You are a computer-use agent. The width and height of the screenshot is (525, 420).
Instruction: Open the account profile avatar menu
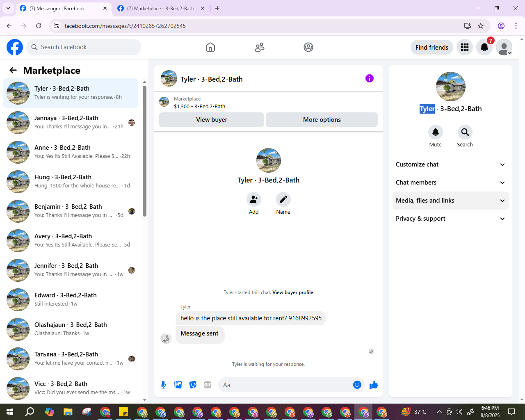click(x=504, y=47)
